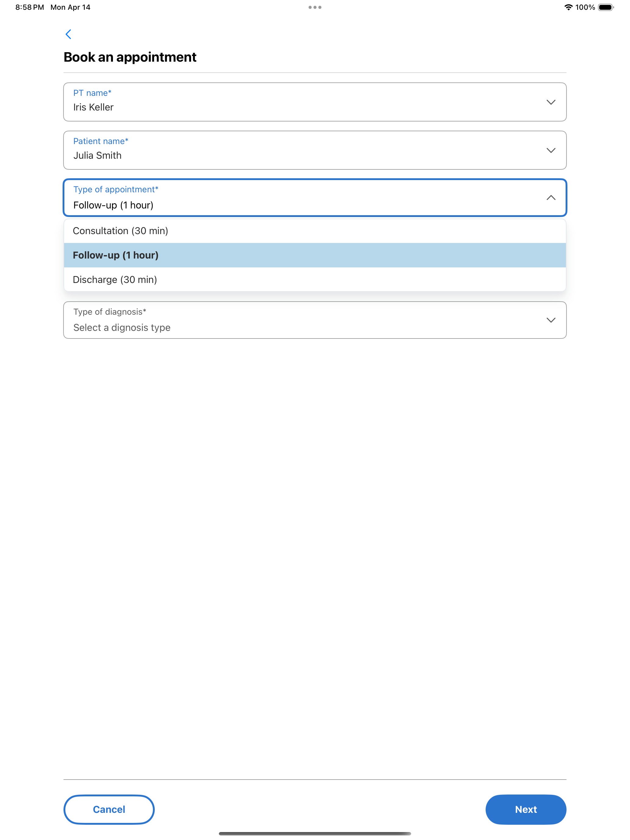Tap the Book an appointment heading
This screenshot has height=840, width=630.
[x=130, y=57]
